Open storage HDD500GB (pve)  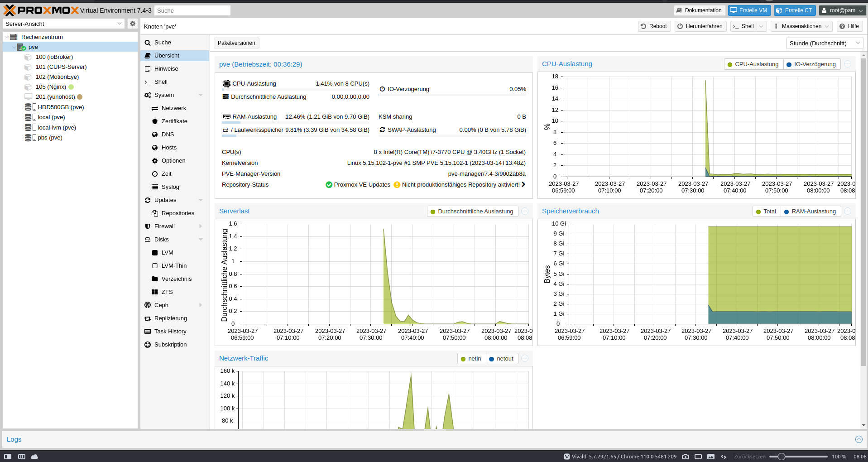(61, 107)
